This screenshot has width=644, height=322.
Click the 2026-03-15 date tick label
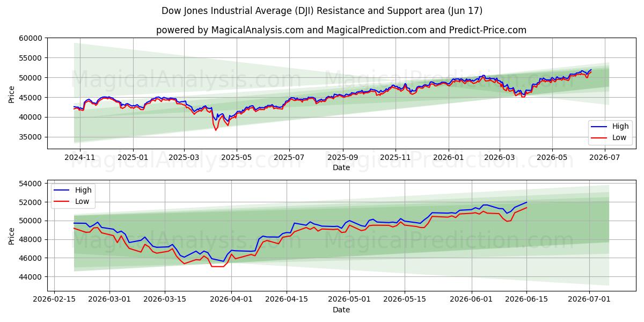click(165, 299)
